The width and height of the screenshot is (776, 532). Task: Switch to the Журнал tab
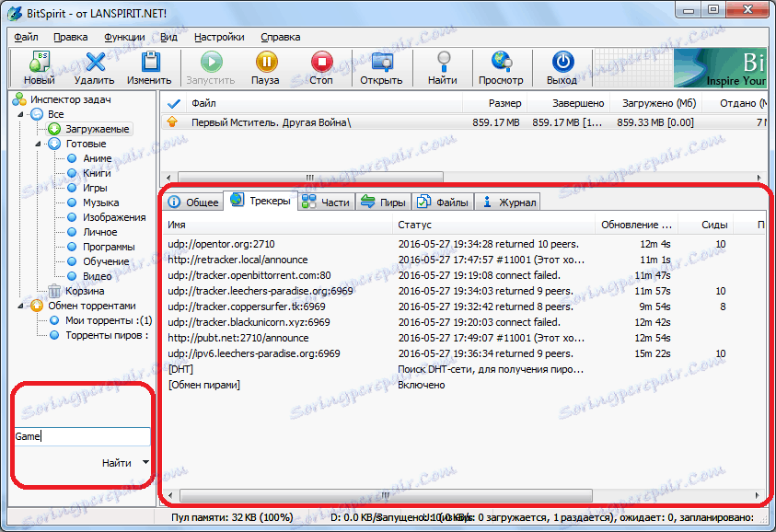(508, 202)
